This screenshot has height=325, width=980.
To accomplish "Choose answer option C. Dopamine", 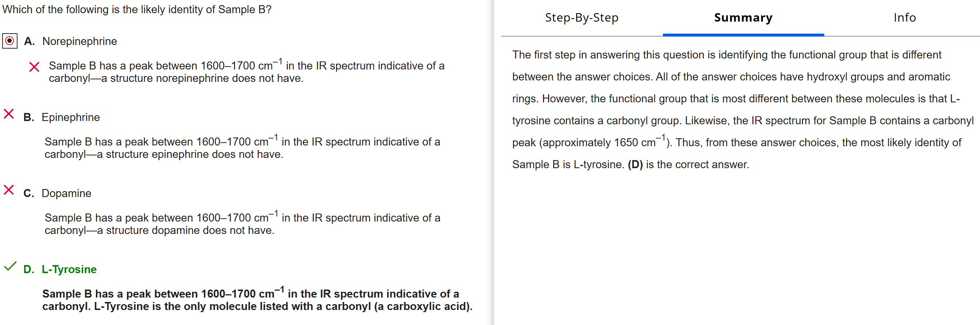I will click(x=66, y=193).
